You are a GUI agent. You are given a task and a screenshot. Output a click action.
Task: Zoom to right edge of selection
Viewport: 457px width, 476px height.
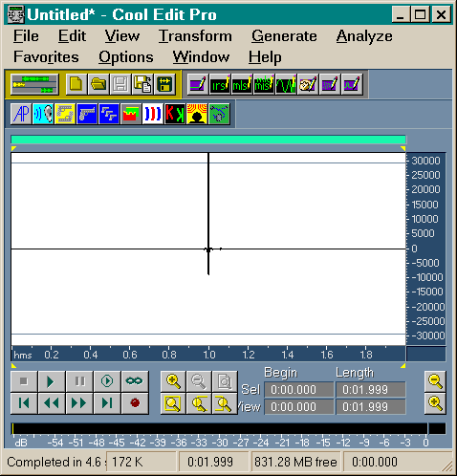pos(225,403)
